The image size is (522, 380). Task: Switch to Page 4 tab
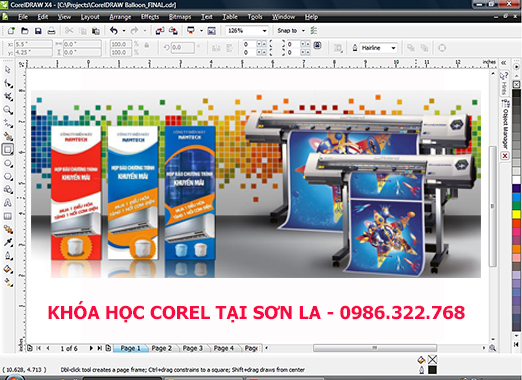point(224,348)
